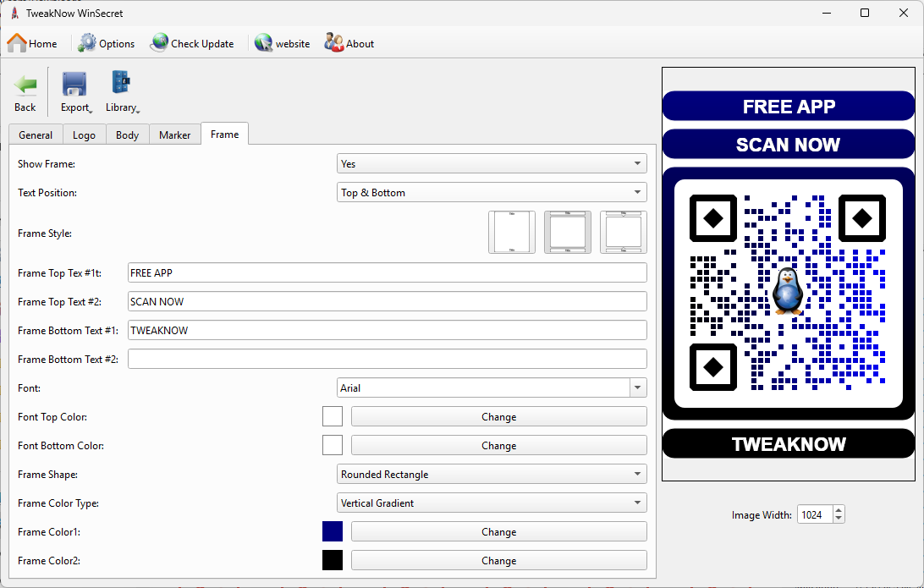
Task: Click the Font Top Color white swatch
Action: 333,416
